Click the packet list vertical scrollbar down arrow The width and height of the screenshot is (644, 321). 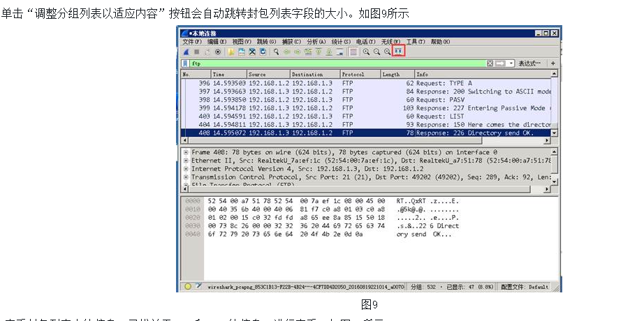(x=555, y=133)
